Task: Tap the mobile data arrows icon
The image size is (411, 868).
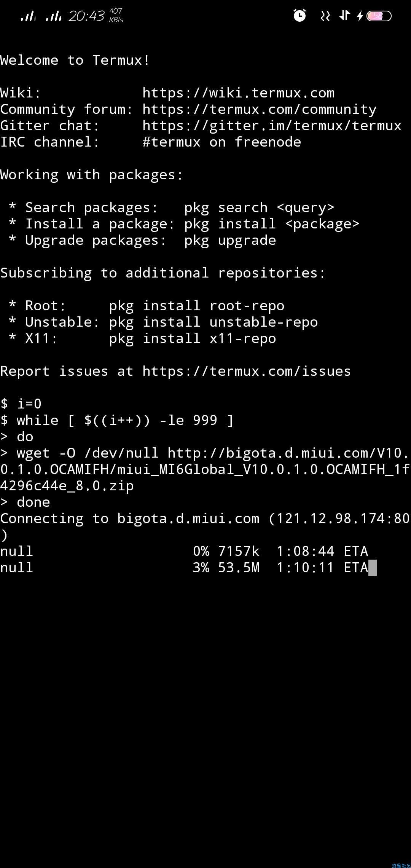Action: tap(344, 15)
